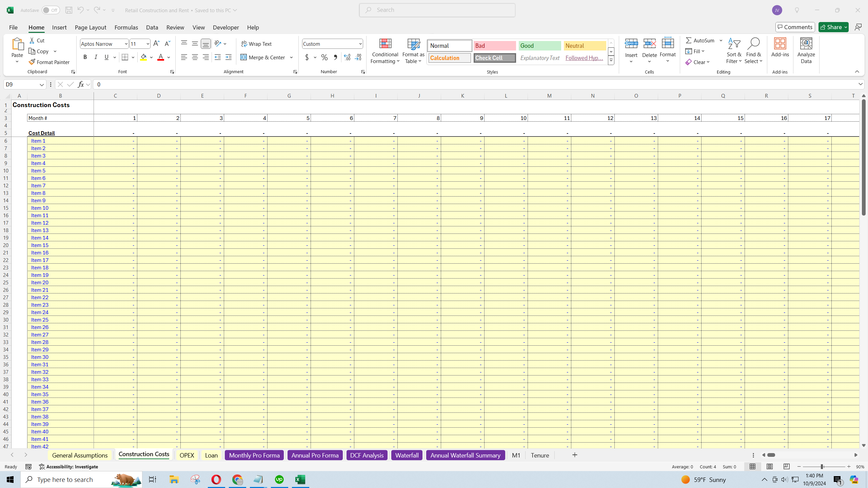Switch to the Formulas ribbon tab
The height and width of the screenshot is (488, 868).
click(x=126, y=27)
